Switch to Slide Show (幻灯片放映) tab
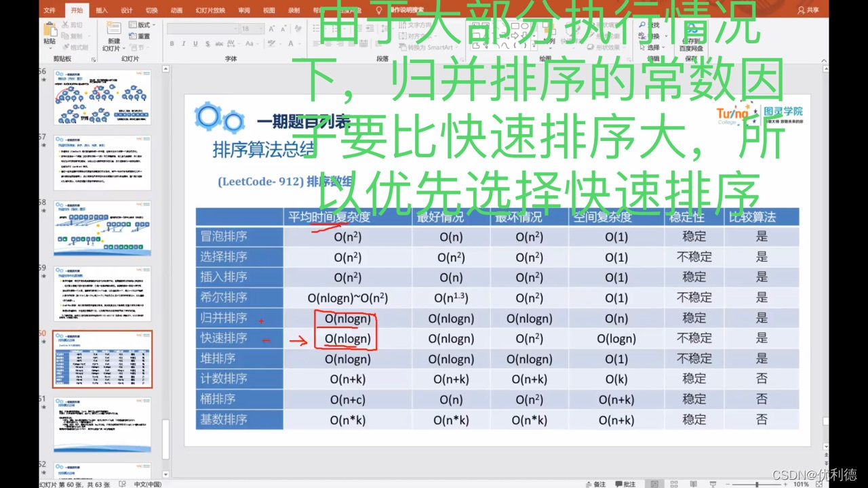The width and height of the screenshot is (868, 488). (x=211, y=10)
